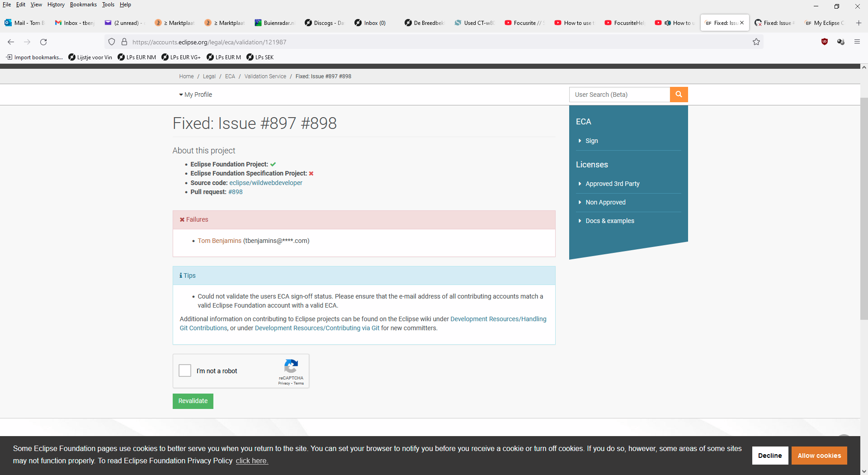Click the reCAPTCHA Privacy link
The image size is (868, 475).
tap(284, 383)
